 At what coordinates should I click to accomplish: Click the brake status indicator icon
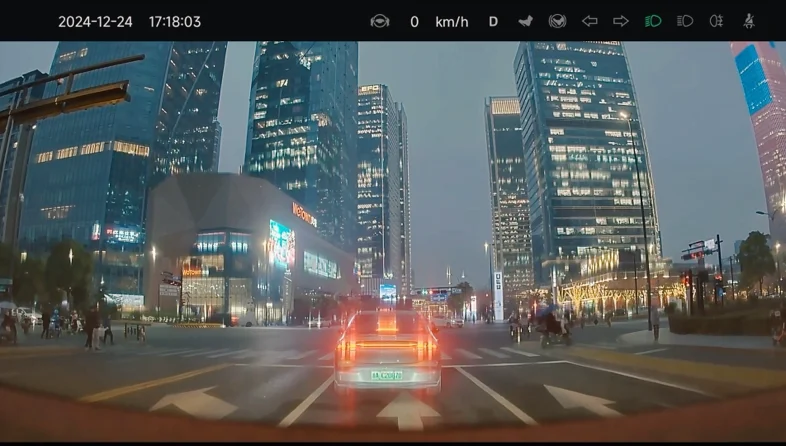point(557,21)
